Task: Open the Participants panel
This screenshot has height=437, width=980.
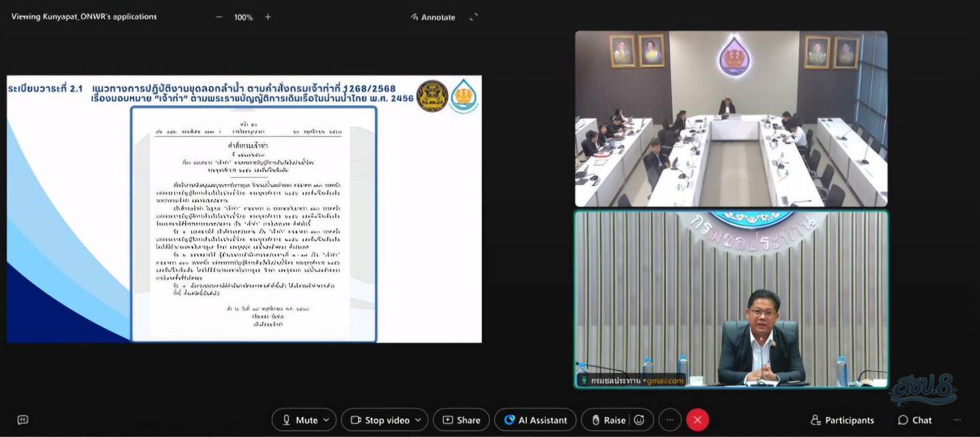Action: 841,420
